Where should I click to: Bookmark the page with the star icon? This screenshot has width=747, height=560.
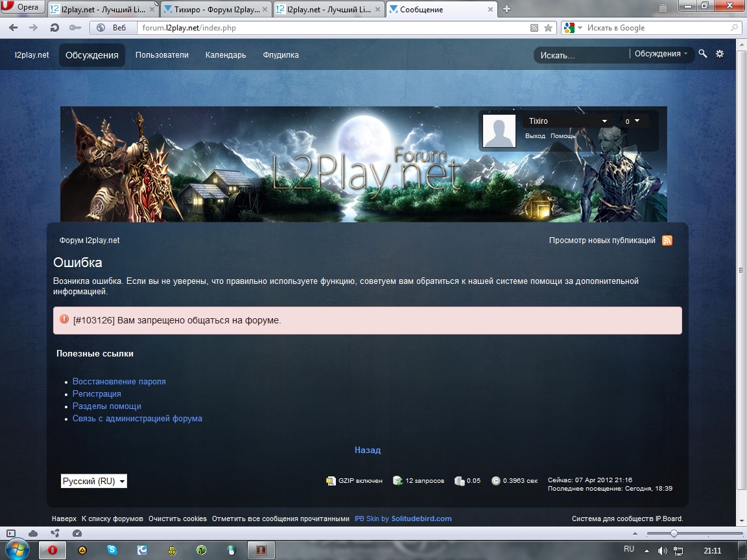tap(549, 28)
